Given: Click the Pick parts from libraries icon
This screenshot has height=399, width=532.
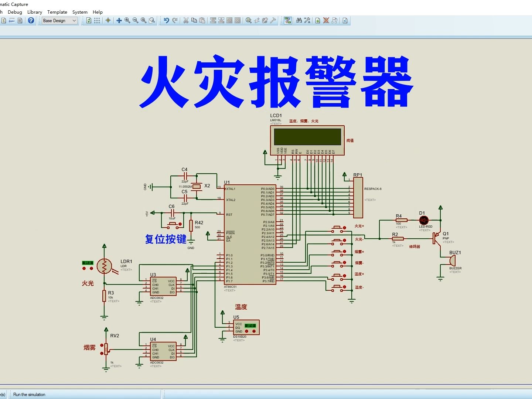Looking at the screenshot, I should (x=249, y=20).
